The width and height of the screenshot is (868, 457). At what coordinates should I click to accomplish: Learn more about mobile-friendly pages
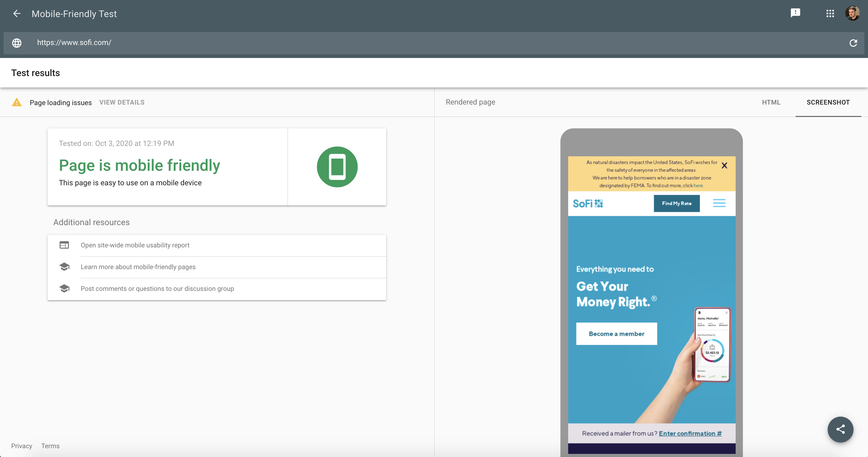tap(138, 267)
